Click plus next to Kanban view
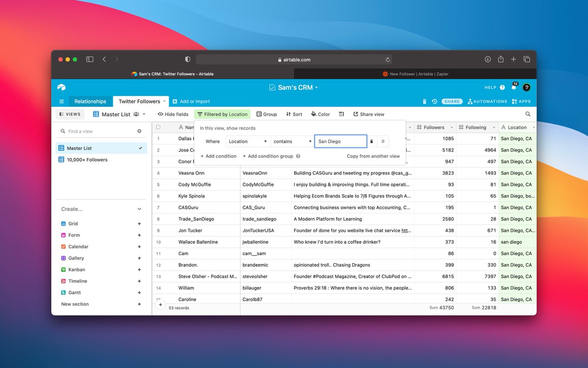The width and height of the screenshot is (588, 368). tap(139, 269)
